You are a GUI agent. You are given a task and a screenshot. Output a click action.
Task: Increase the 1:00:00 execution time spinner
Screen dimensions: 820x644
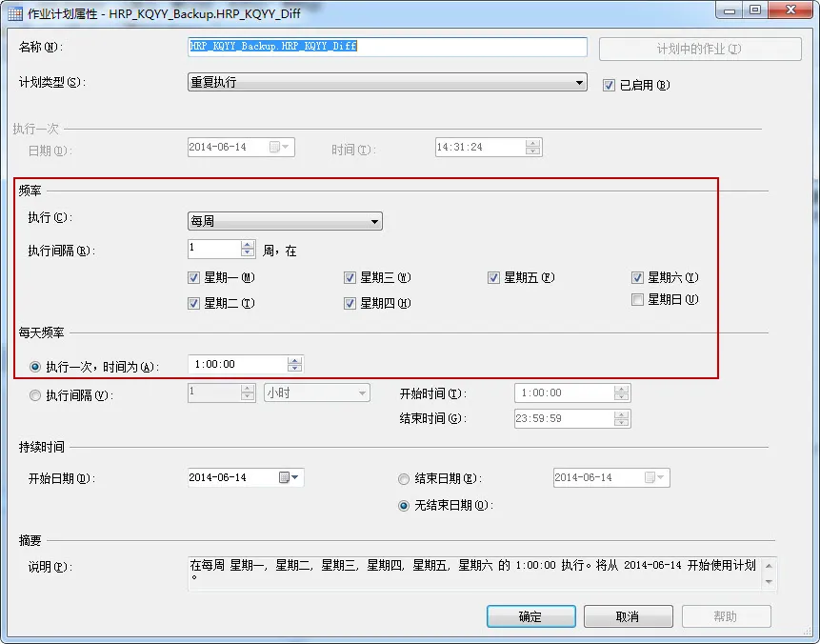click(x=294, y=360)
